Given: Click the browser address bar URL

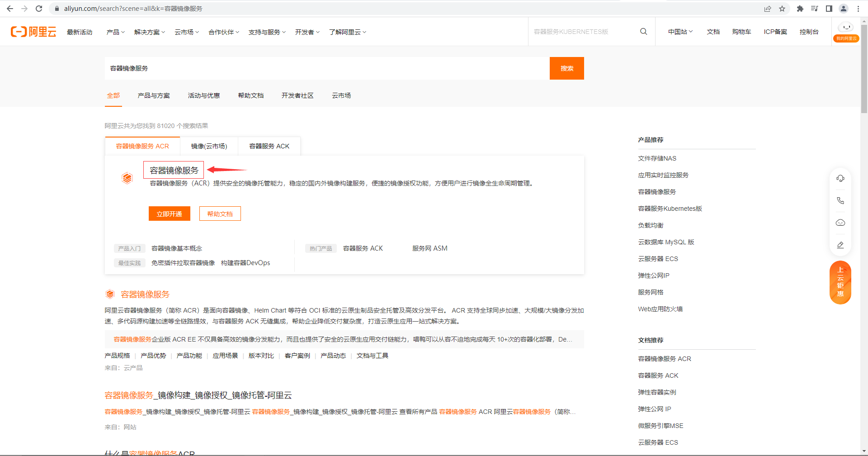Looking at the screenshot, I should [133, 9].
